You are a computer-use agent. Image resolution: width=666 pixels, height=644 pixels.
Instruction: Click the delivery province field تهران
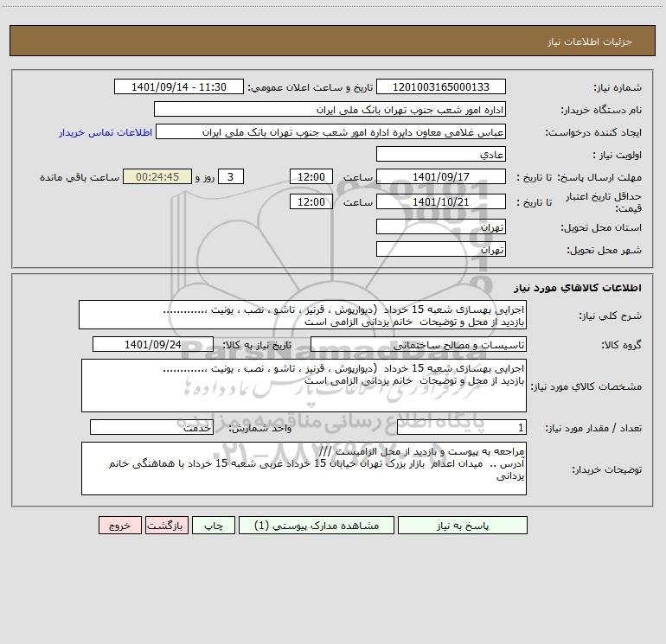441,226
